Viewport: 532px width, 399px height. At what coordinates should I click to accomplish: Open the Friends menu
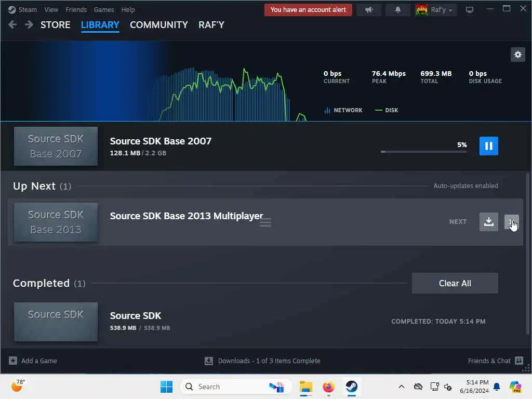tap(76, 9)
